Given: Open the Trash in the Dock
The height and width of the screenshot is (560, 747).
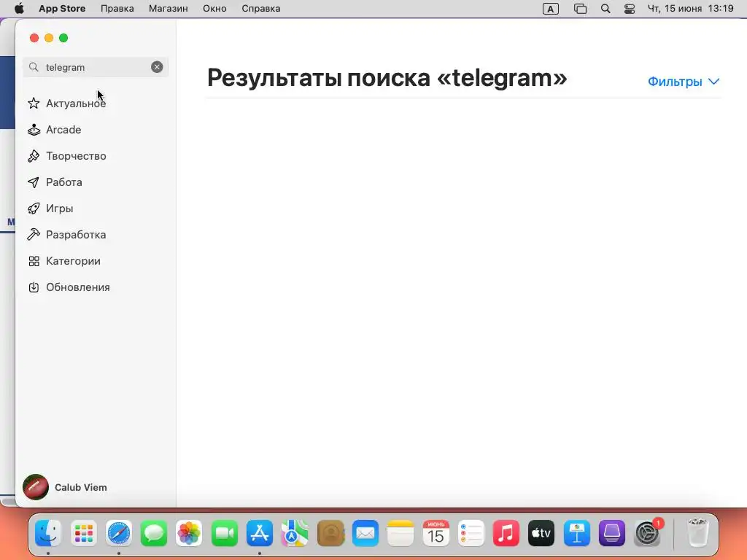Looking at the screenshot, I should point(698,533).
